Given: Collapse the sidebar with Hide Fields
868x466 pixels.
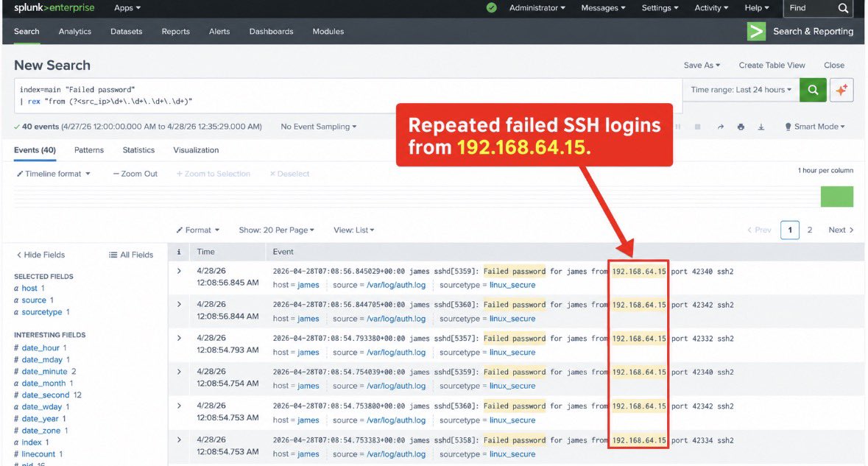Looking at the screenshot, I should 40,255.
